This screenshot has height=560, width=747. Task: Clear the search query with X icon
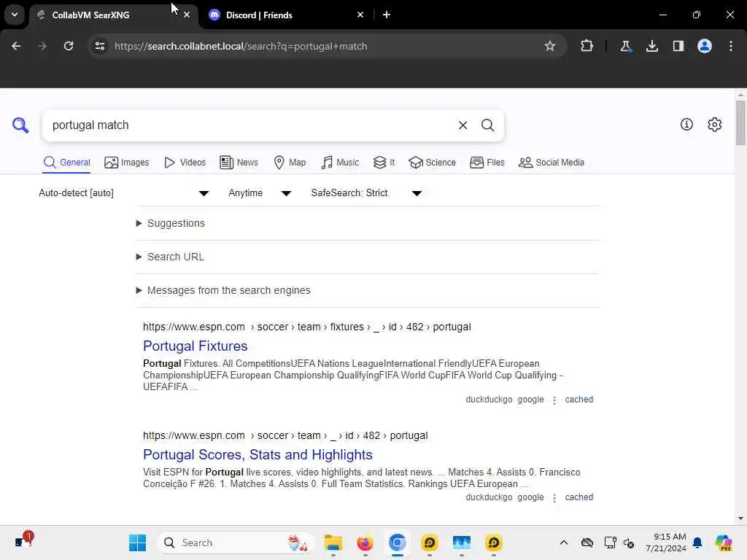point(462,125)
